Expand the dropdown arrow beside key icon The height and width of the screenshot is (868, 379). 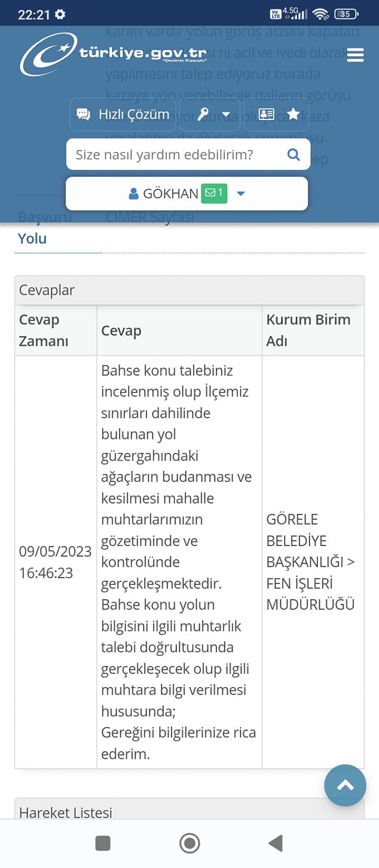[x=226, y=114]
